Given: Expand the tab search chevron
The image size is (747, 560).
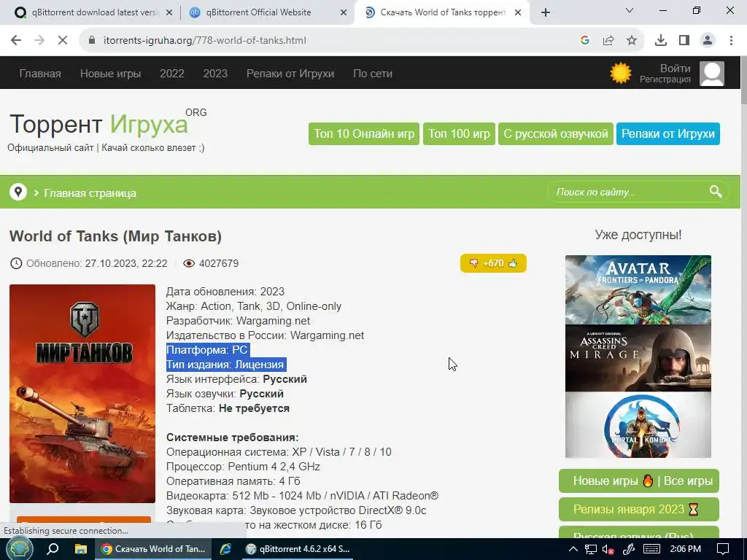Looking at the screenshot, I should pyautogui.click(x=630, y=10).
